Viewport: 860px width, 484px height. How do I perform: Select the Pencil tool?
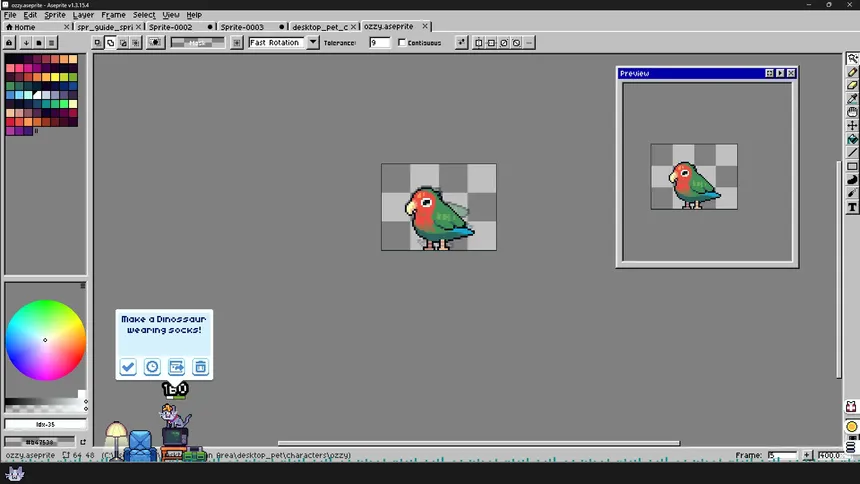852,72
